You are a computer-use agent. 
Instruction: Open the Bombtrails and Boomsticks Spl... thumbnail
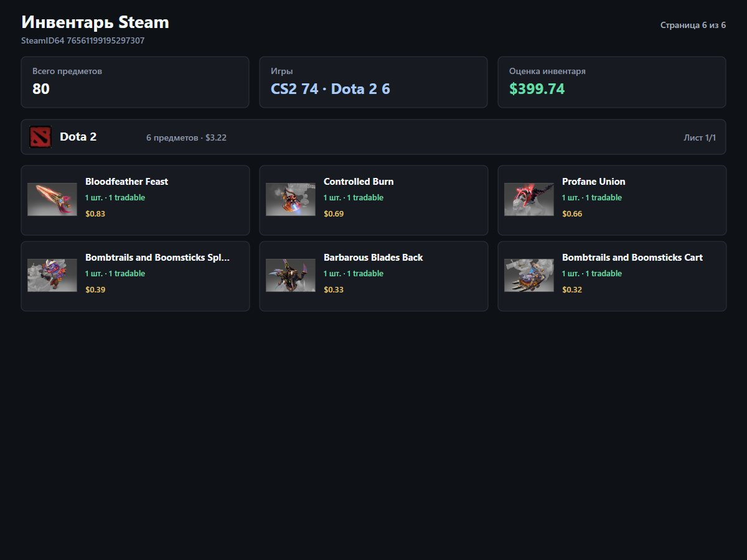tap(52, 276)
